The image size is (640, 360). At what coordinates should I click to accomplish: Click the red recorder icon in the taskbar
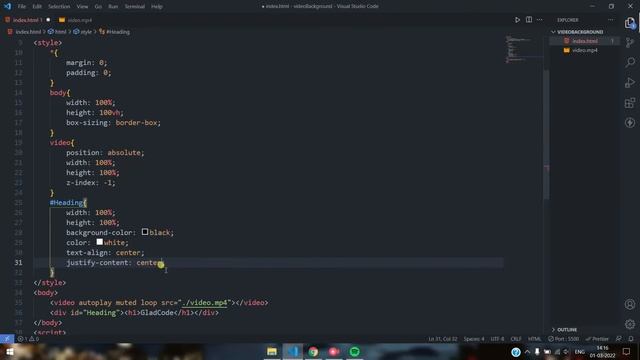tap(334, 351)
